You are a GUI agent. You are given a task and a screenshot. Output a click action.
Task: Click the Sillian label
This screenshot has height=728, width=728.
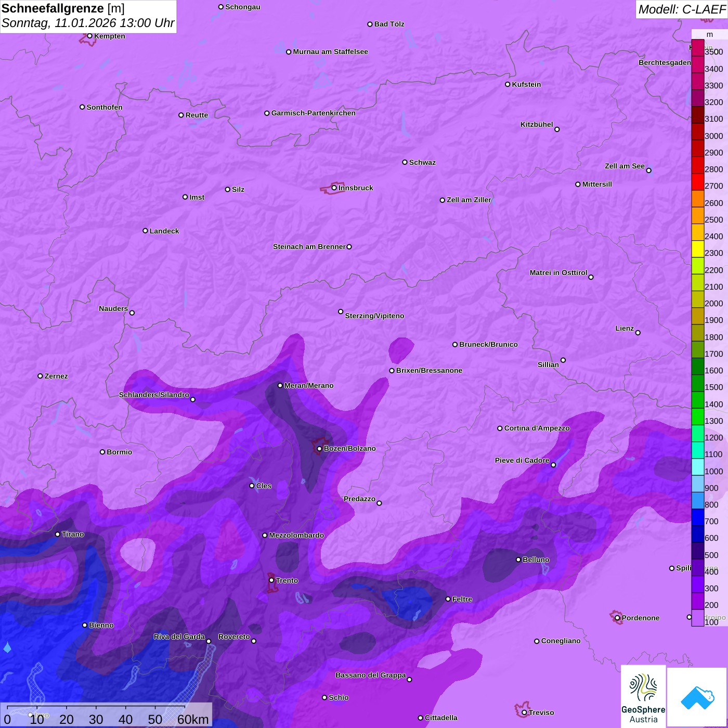point(548,365)
